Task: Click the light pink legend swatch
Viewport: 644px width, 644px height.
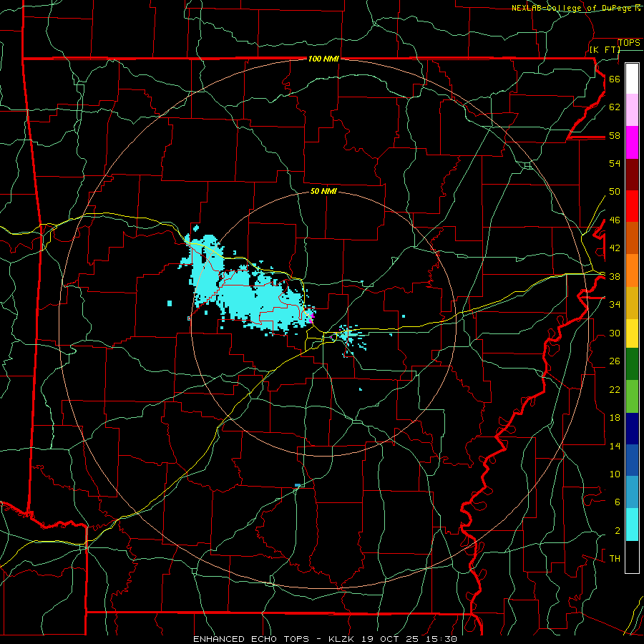Action: pos(632,110)
